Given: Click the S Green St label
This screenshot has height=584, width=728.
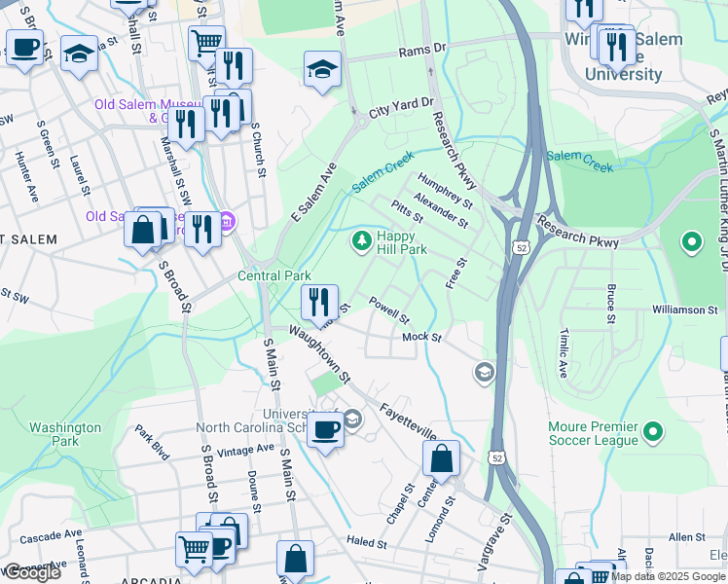Looking at the screenshot, I should pyautogui.click(x=49, y=144).
